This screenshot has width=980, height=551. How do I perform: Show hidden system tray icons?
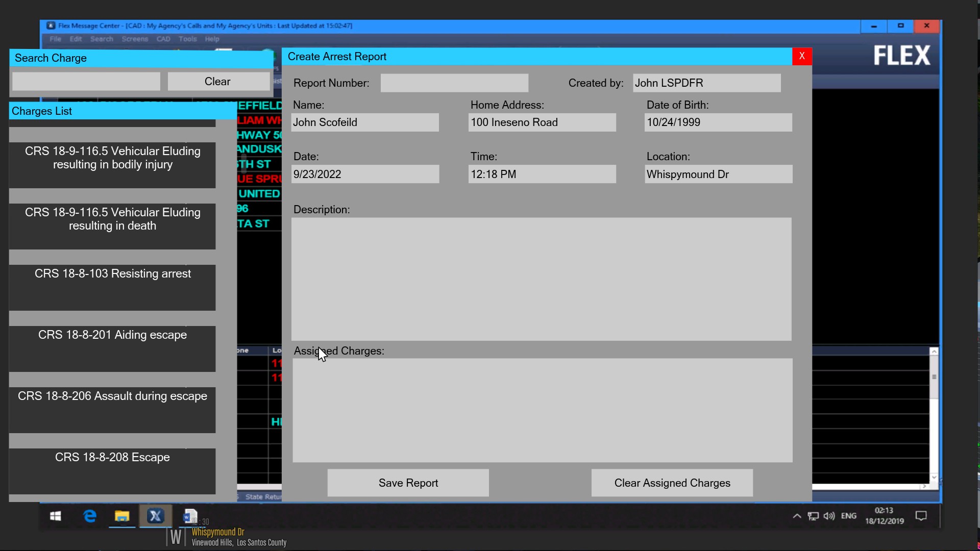coord(797,516)
